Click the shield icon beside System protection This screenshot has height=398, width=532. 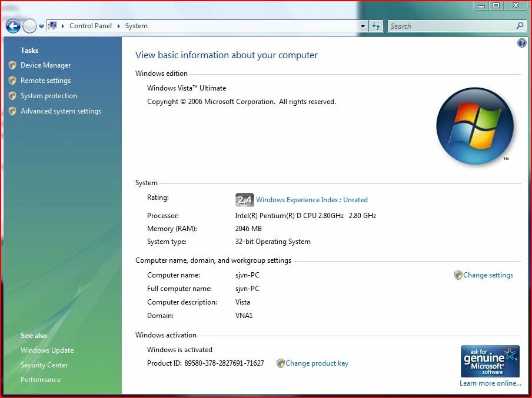pyautogui.click(x=12, y=96)
